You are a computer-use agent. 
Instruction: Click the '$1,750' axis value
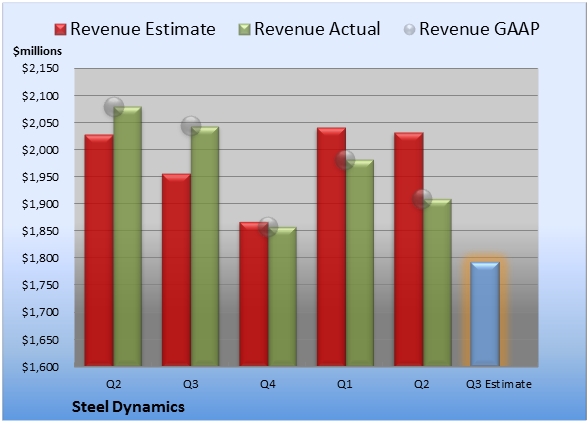[x=40, y=285]
